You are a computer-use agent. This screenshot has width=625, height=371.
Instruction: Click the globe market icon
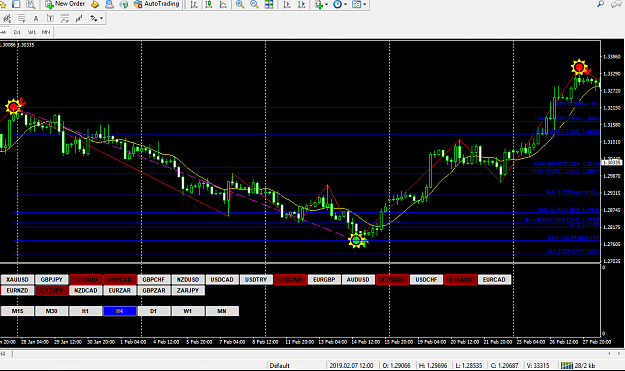124,4
